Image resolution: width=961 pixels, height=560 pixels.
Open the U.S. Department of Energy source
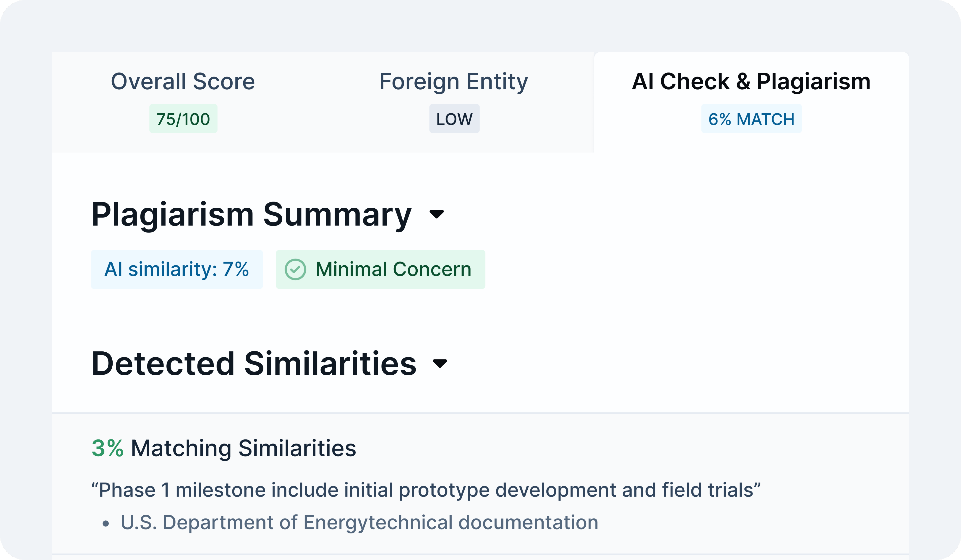359,522
